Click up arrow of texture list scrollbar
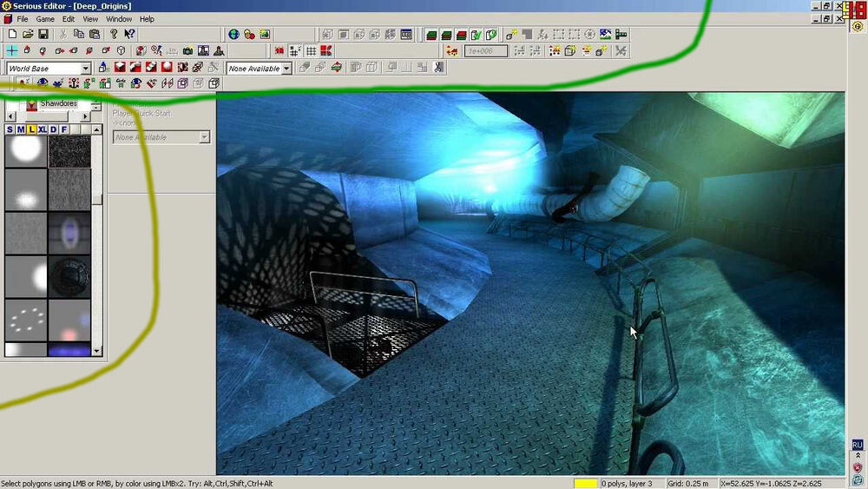868x489 pixels. 97,129
